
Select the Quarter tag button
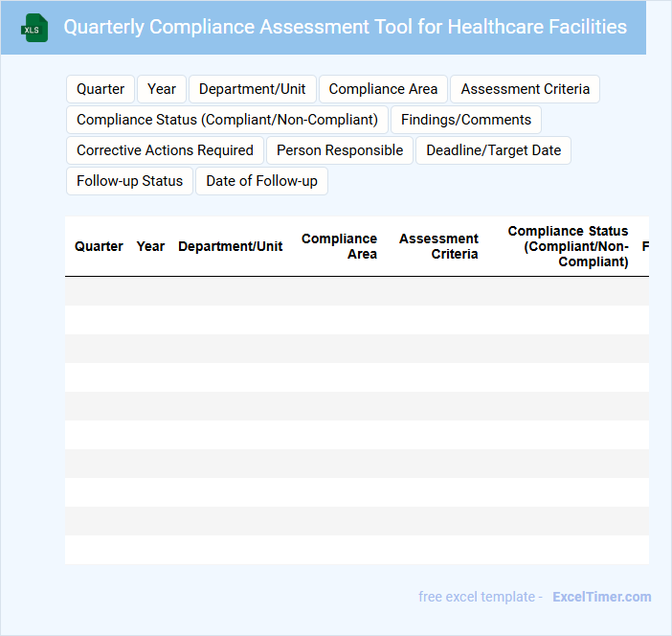click(x=101, y=89)
